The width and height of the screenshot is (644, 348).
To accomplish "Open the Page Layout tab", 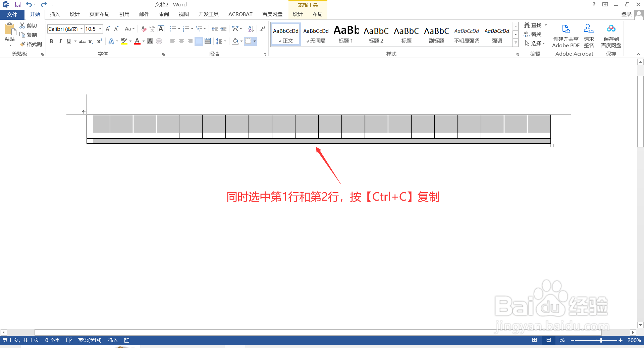I will [x=99, y=14].
